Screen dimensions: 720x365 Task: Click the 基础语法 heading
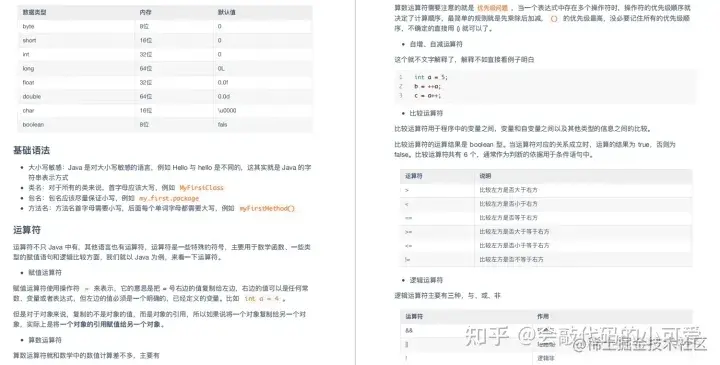(x=31, y=150)
